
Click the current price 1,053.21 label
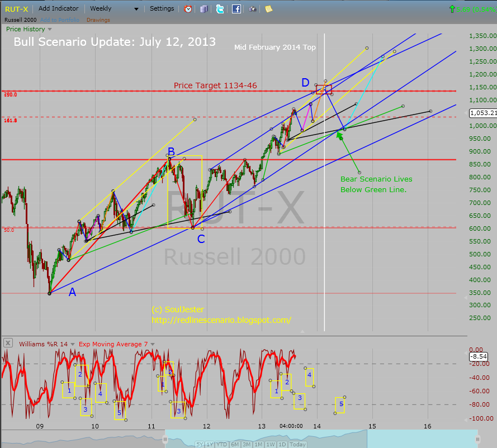(482, 113)
